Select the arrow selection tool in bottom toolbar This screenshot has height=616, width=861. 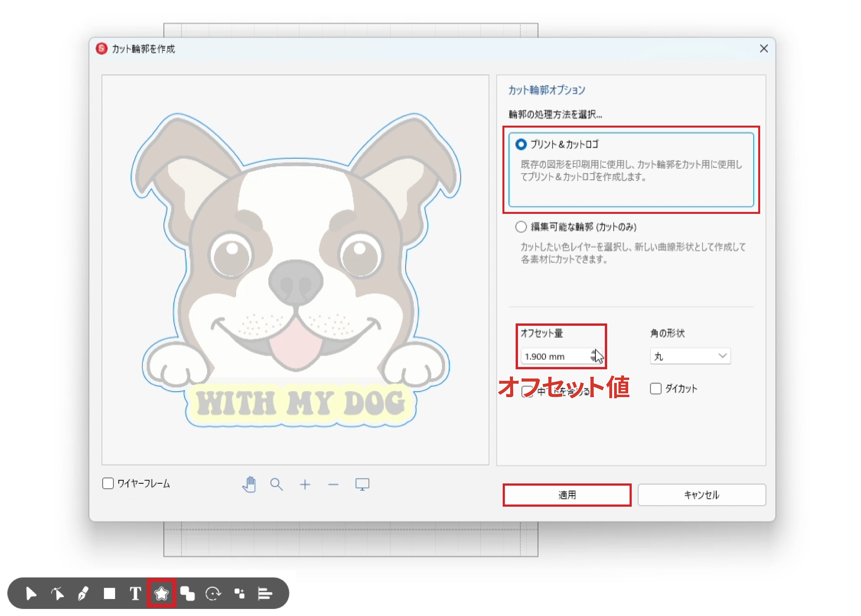pyautogui.click(x=31, y=593)
